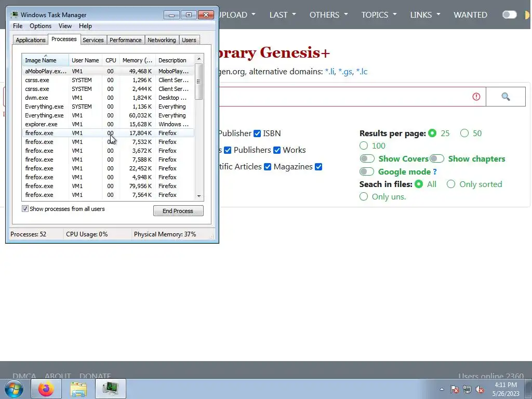Select All for search in files
Image resolution: width=532 pixels, height=399 pixels.
[x=419, y=184]
